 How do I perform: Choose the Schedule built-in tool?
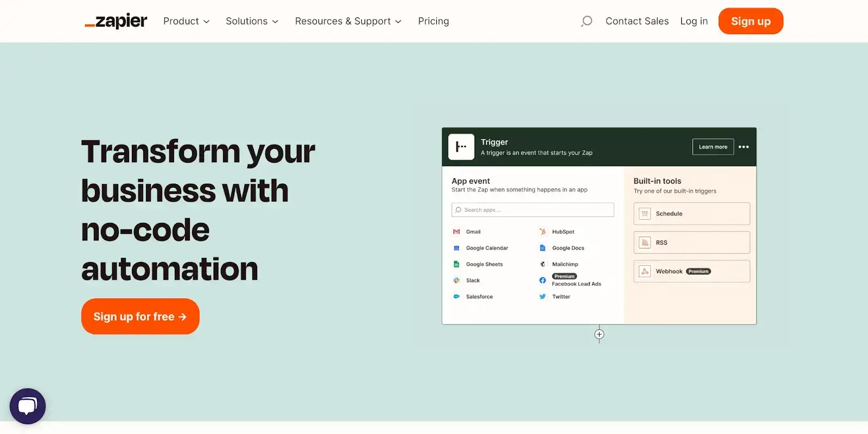point(692,214)
